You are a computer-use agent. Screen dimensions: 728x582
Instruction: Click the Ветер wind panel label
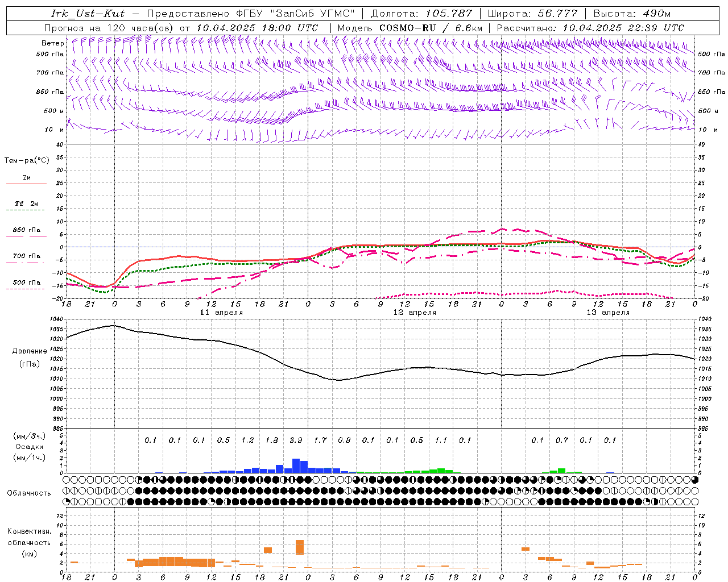[52, 43]
